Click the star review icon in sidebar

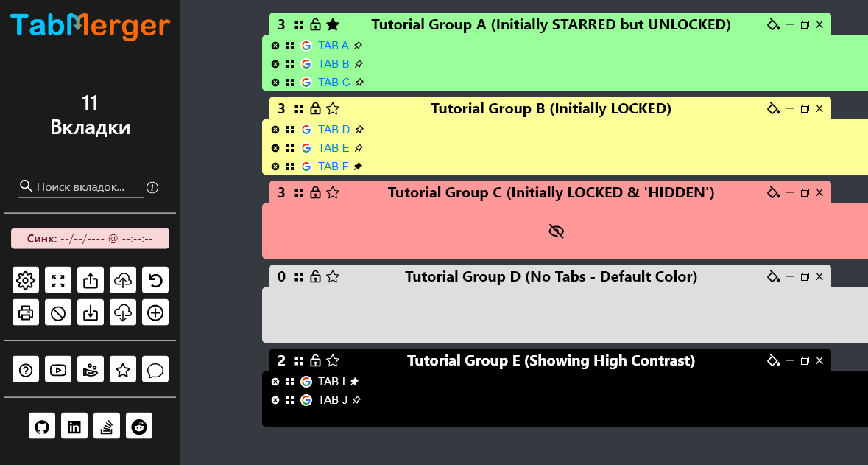point(123,369)
